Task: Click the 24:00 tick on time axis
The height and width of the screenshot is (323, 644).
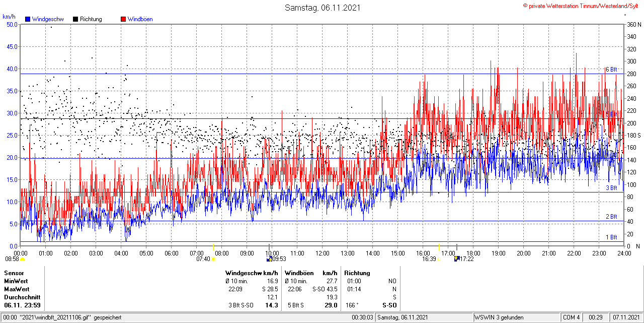Action: coord(624,253)
